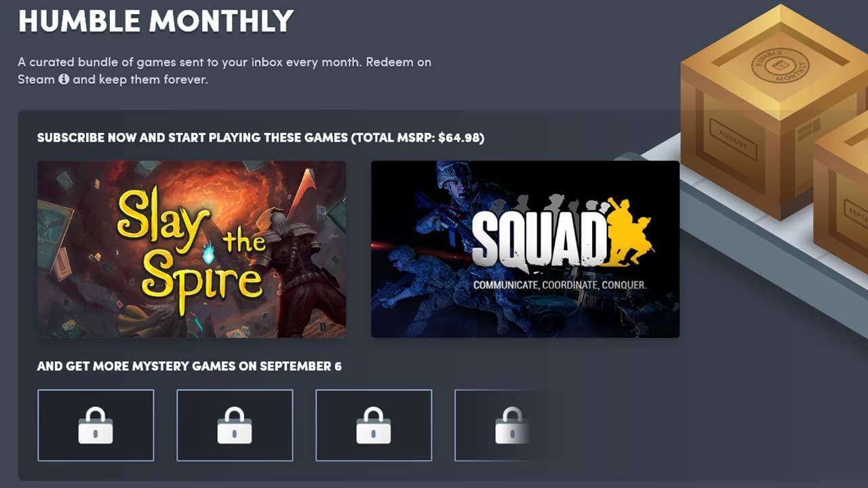Click the 'Subscribe now and start playing' heading

pos(193,138)
